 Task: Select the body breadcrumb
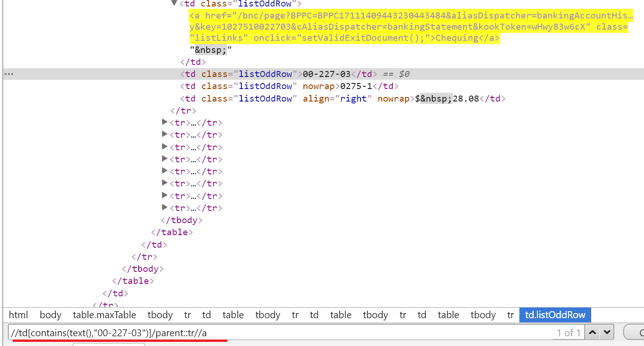coord(51,315)
